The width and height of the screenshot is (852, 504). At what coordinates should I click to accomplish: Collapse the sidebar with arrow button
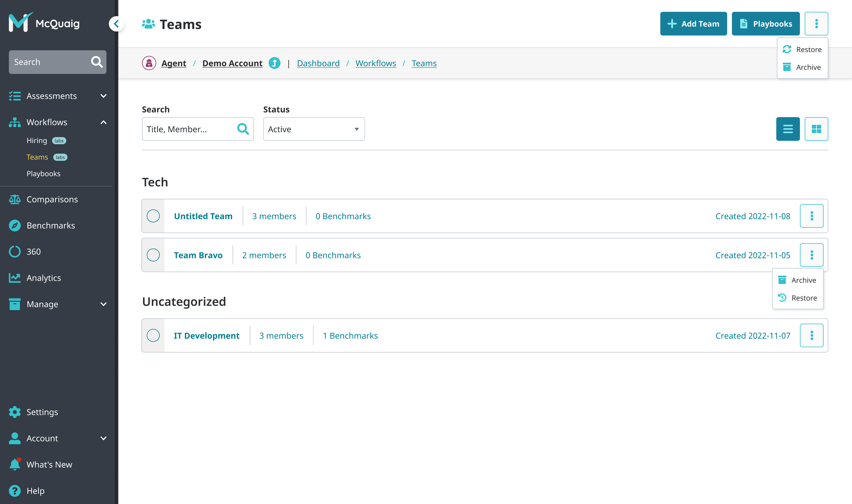click(116, 24)
